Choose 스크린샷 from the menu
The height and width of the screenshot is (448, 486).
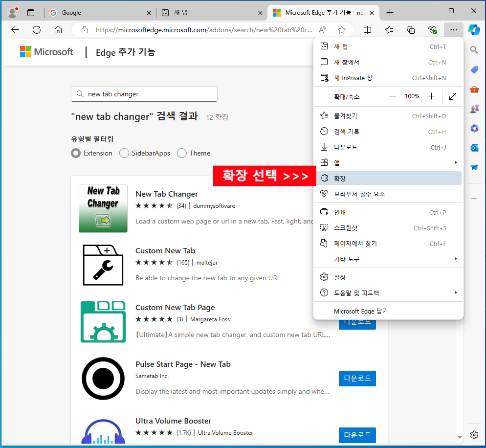(389, 228)
